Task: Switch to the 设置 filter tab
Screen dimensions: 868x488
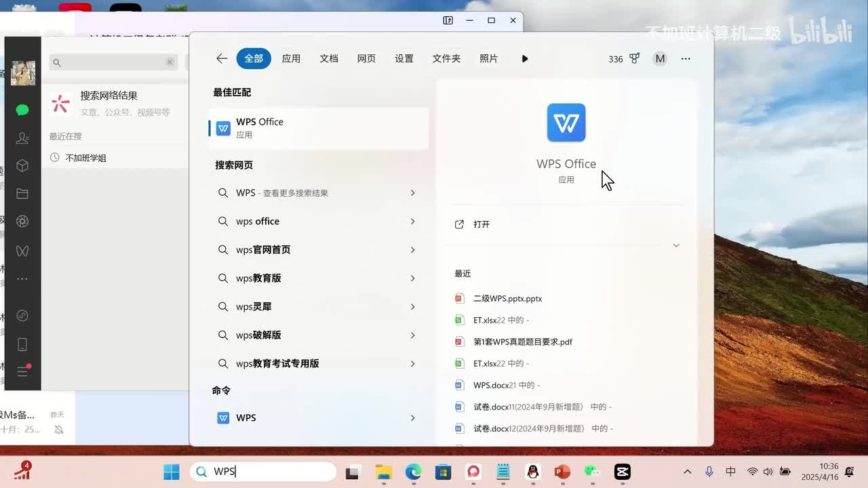Action: [404, 59]
